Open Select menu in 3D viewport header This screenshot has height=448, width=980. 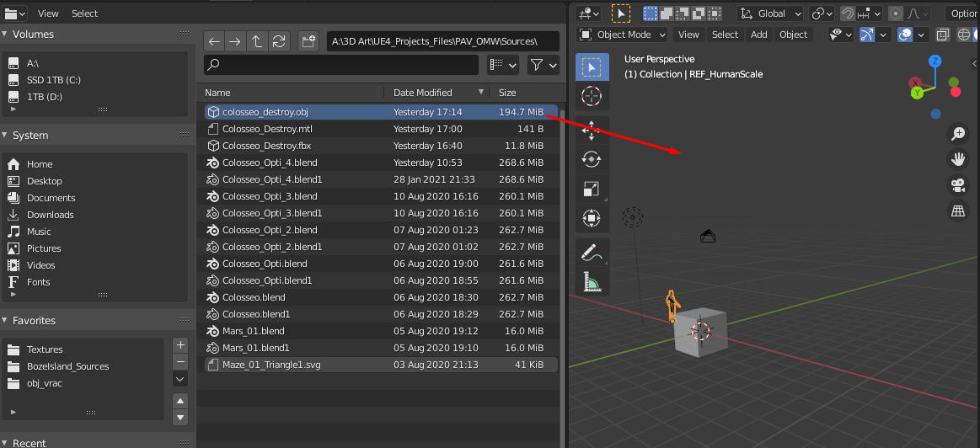click(725, 35)
